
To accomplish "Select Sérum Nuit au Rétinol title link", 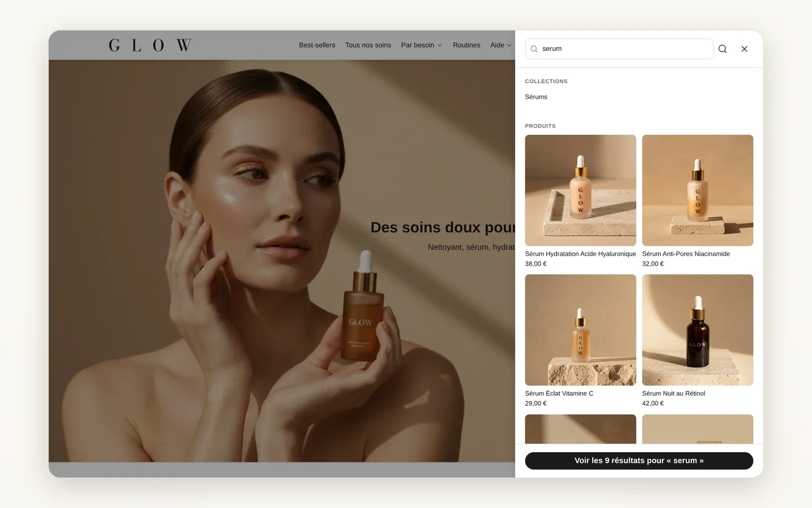I will tap(673, 393).
